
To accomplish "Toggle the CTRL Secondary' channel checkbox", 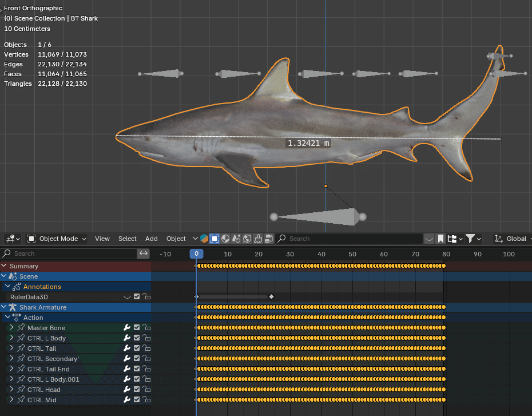I will tap(137, 358).
